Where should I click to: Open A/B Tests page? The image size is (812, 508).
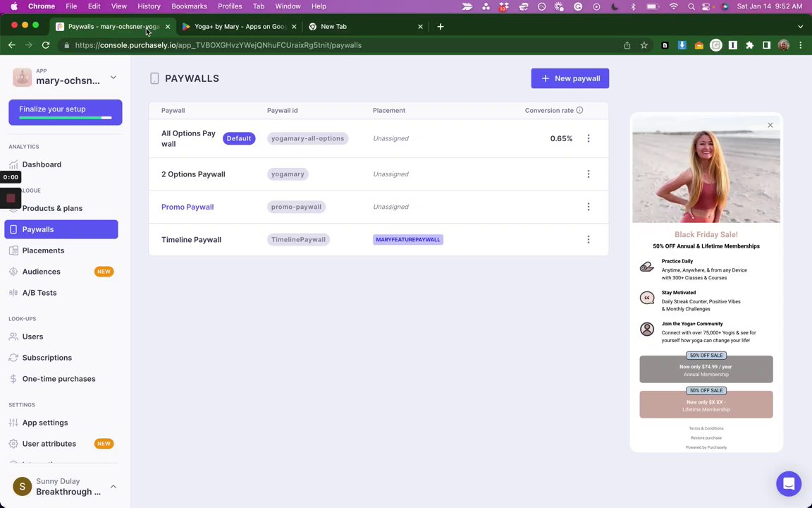point(39,293)
